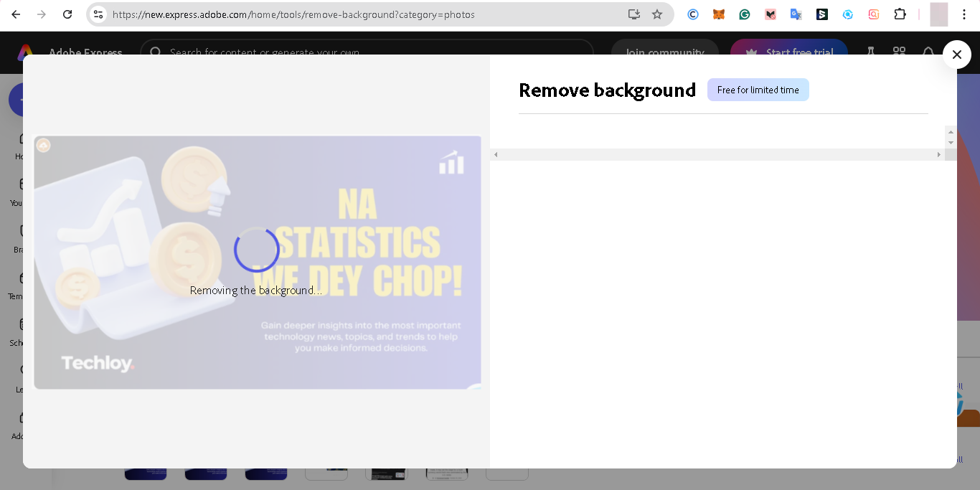Close the Remove background dialog

(956, 55)
